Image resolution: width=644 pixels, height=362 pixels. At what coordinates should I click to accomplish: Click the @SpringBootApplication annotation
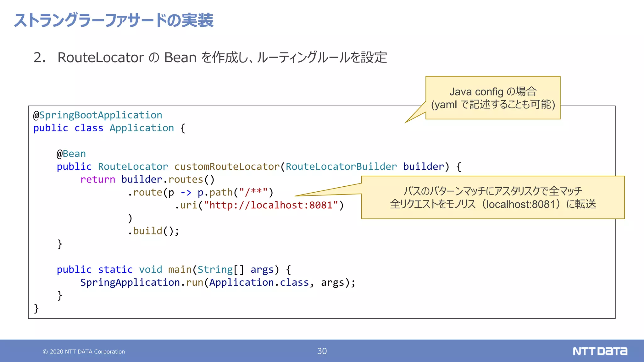point(98,115)
